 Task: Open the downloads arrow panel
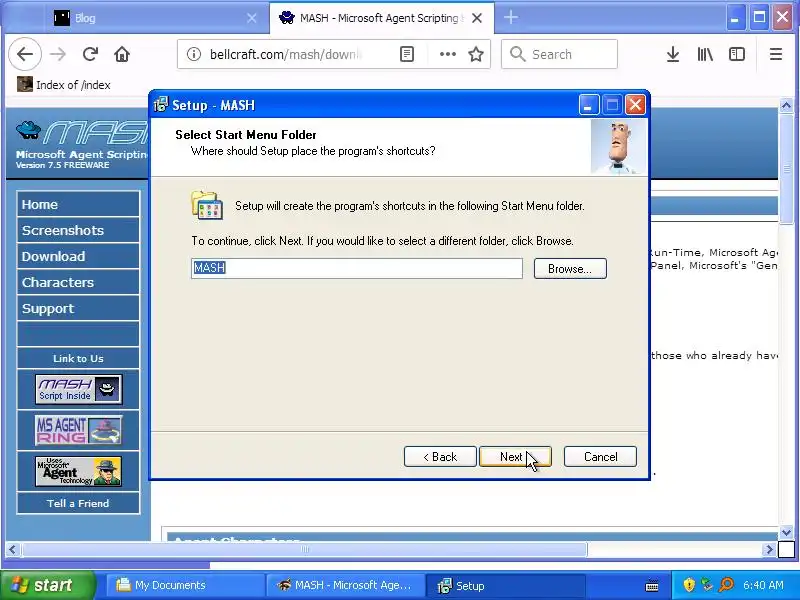coord(673,54)
